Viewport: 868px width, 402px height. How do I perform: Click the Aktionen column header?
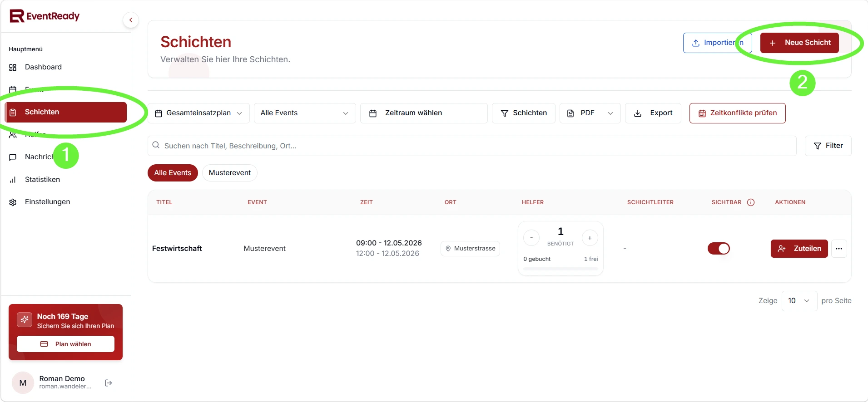[x=790, y=202]
